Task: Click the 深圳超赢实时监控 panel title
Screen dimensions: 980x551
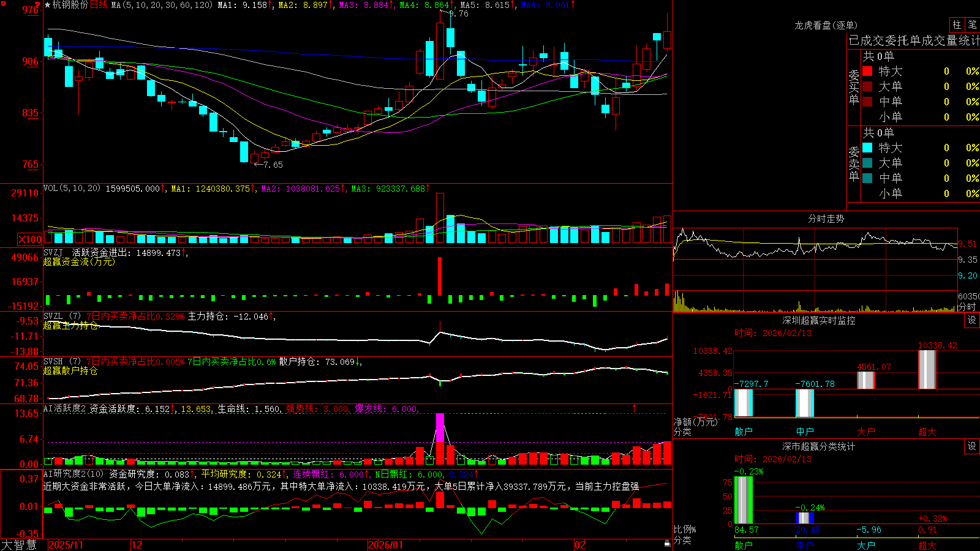Action: coord(818,320)
